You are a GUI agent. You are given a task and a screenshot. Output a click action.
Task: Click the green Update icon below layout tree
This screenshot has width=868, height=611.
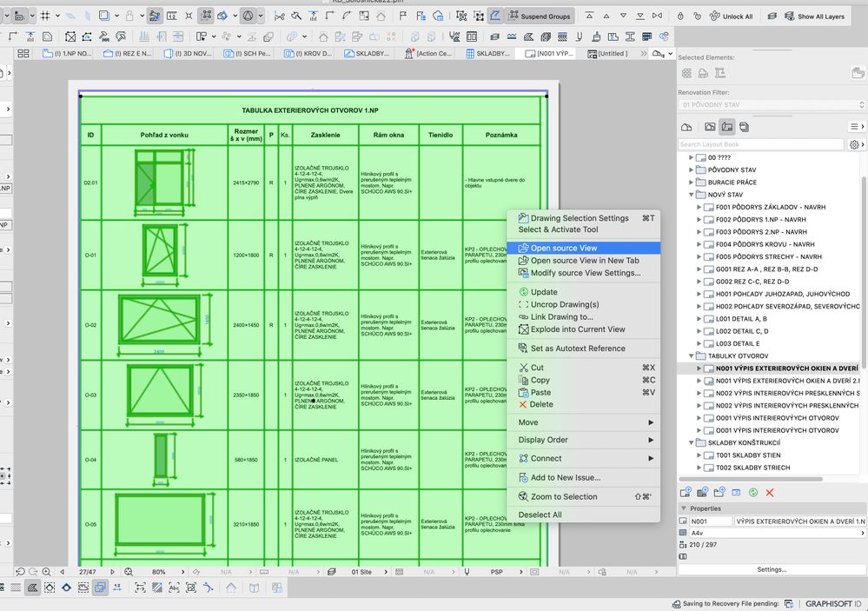pos(753,493)
